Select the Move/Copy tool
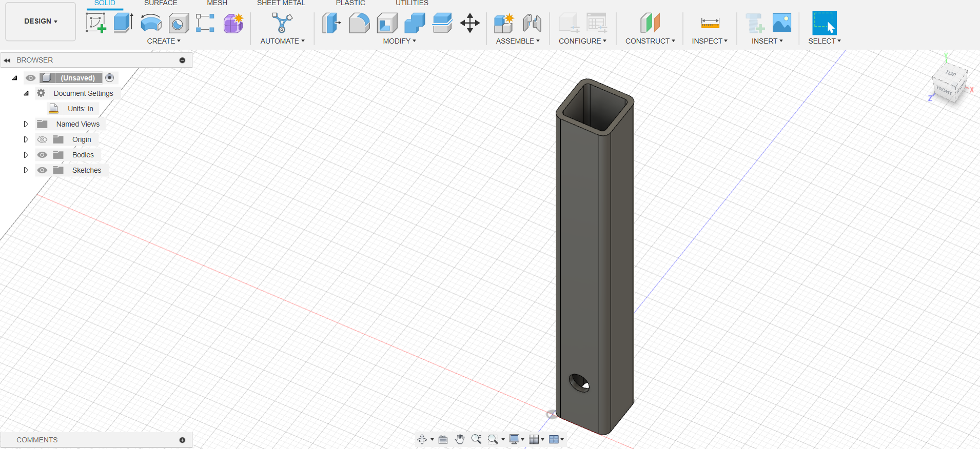Image resolution: width=980 pixels, height=449 pixels. (470, 23)
